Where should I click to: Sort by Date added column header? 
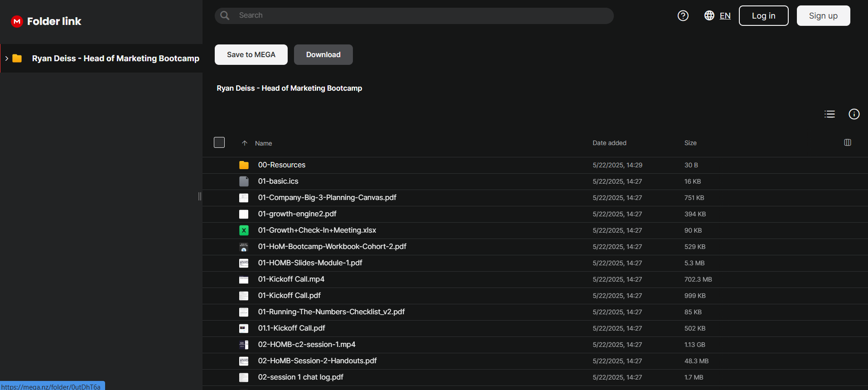(609, 143)
